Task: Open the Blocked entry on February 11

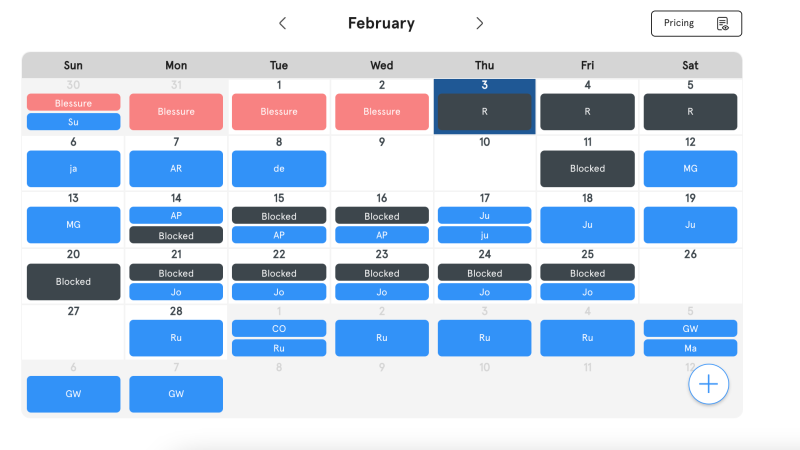Action: 587,169
